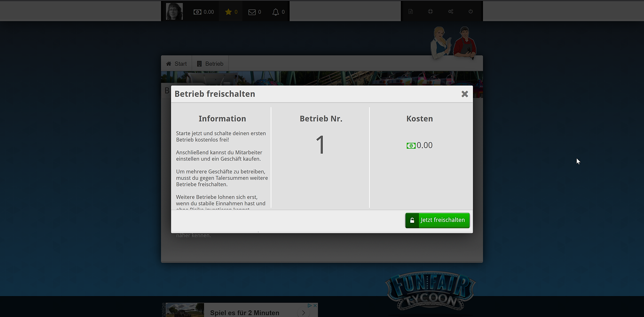Open the cash balance indicator
The width and height of the screenshot is (644, 317).
coord(204,12)
